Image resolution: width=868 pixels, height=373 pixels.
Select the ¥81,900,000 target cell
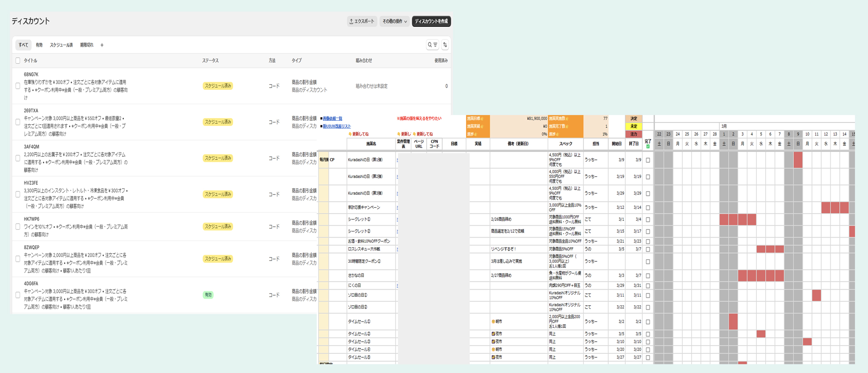(x=519, y=119)
